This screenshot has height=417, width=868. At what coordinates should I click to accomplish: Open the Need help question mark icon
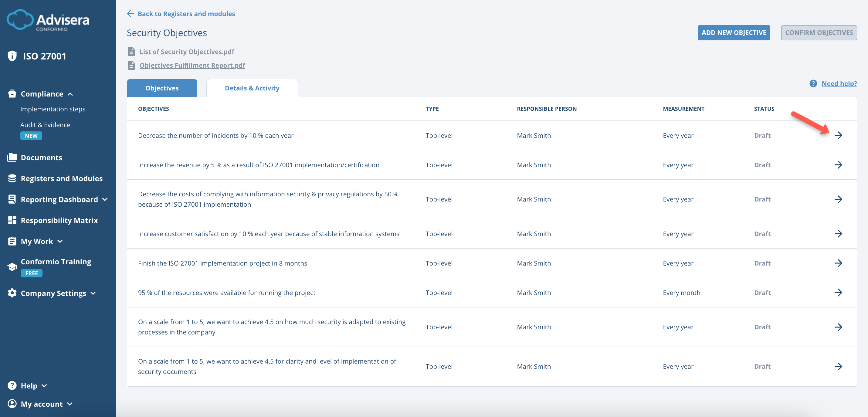click(813, 83)
